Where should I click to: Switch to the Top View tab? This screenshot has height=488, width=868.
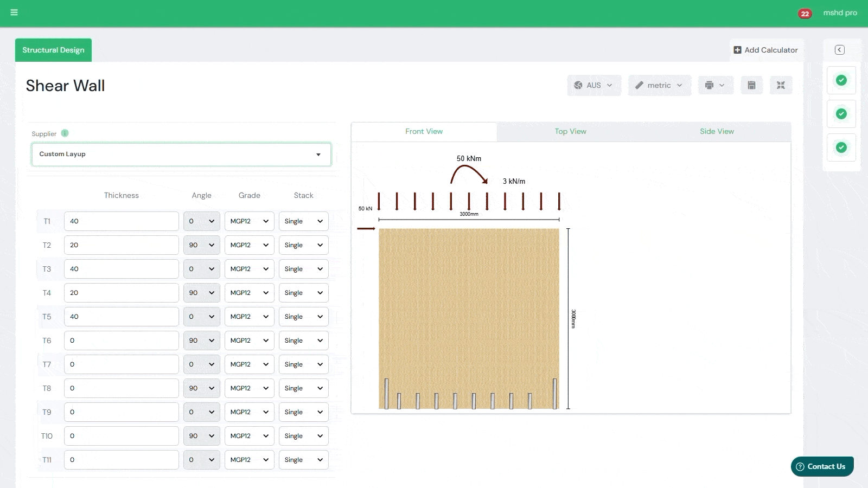570,132
